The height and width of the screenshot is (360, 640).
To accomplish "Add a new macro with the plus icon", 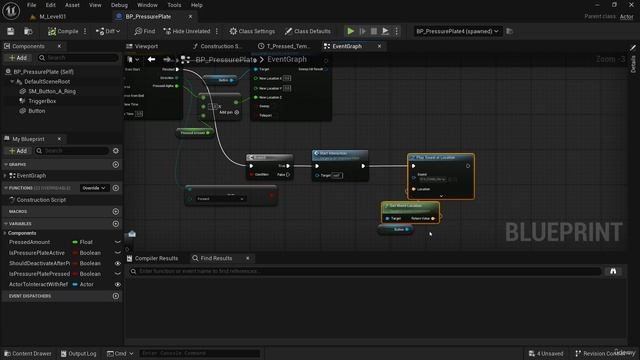I will [x=116, y=212].
